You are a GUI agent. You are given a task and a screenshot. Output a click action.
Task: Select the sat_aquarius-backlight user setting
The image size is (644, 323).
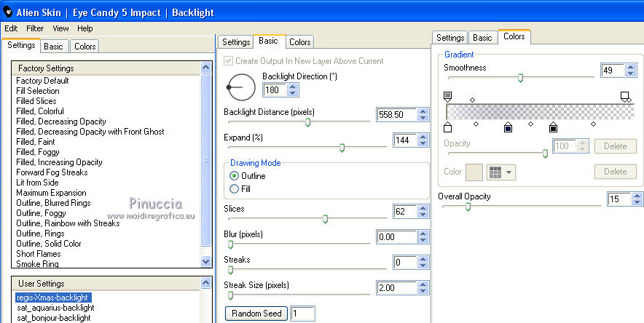pos(55,308)
